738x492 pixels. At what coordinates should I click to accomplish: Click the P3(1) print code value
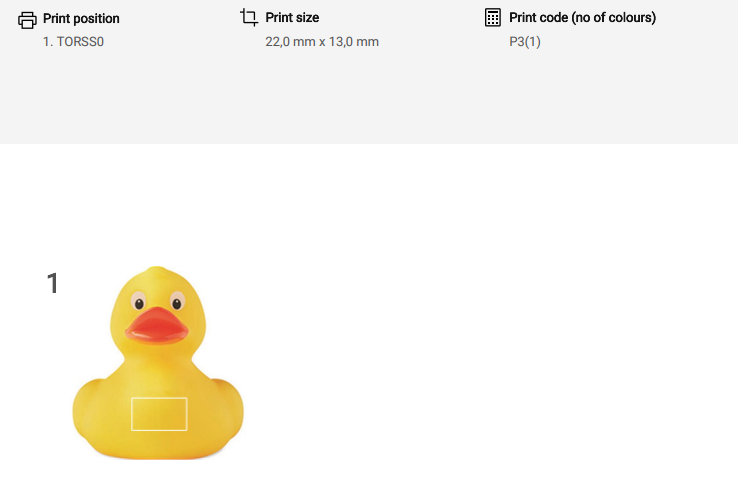pos(525,42)
